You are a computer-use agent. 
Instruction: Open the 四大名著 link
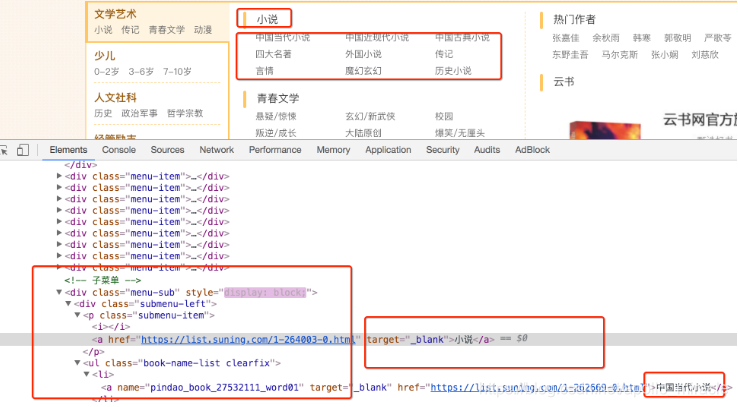click(x=273, y=54)
